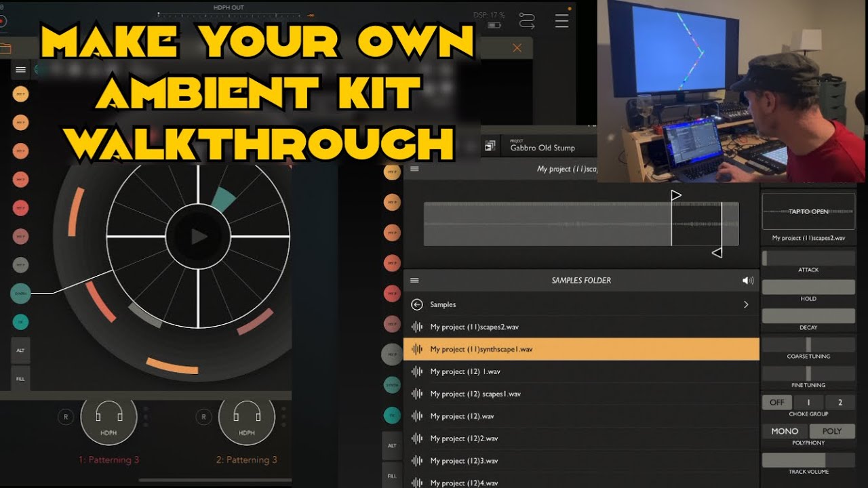Click waveform icon of My project (12)3.wav

[x=417, y=461]
